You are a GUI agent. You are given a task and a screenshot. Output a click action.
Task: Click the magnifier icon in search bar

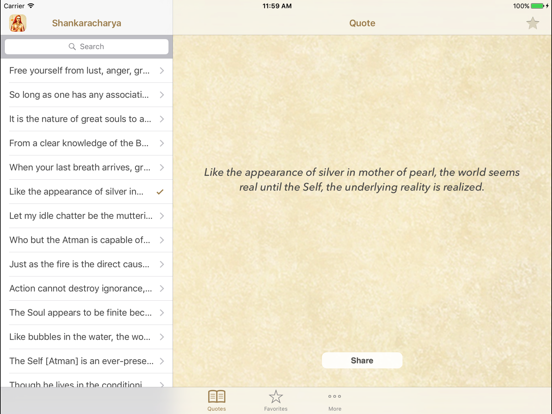click(72, 46)
